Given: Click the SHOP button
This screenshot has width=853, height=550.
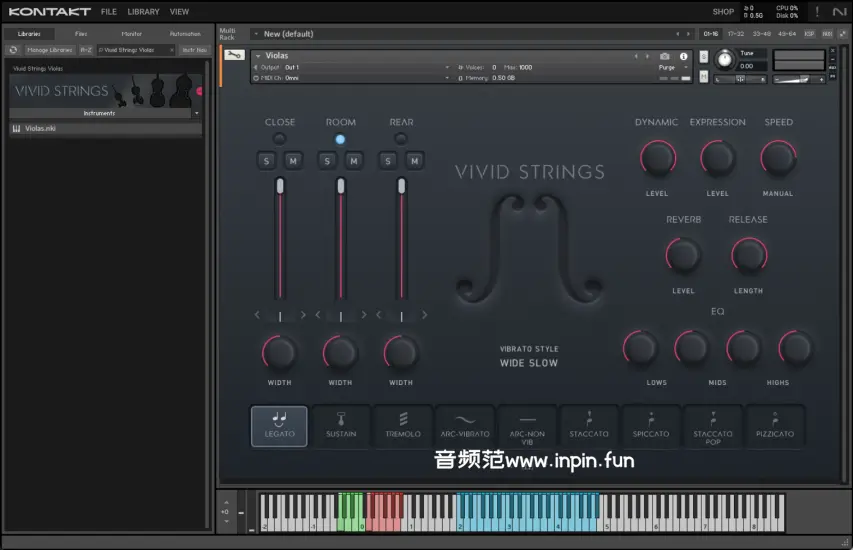Looking at the screenshot, I should (x=722, y=12).
